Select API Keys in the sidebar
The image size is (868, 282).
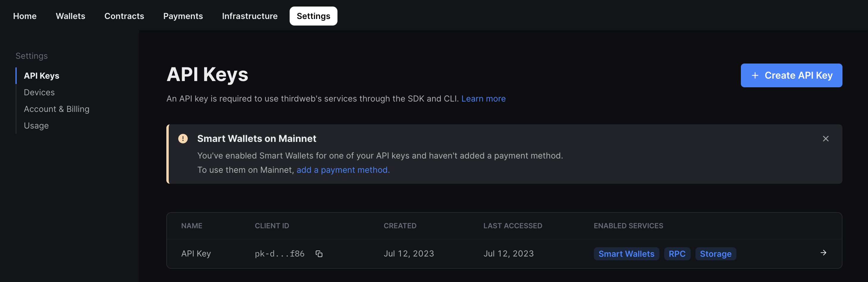(x=41, y=76)
